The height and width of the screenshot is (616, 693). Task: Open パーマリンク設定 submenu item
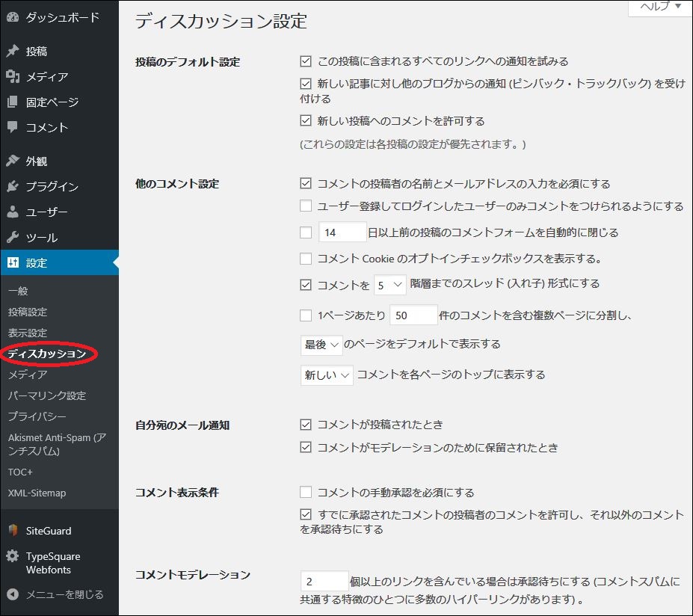point(47,395)
